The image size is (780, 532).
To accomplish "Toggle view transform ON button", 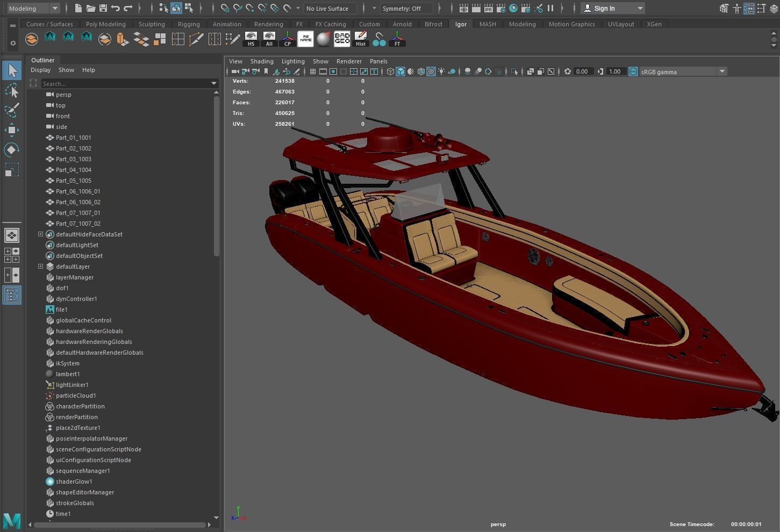I will [x=633, y=71].
